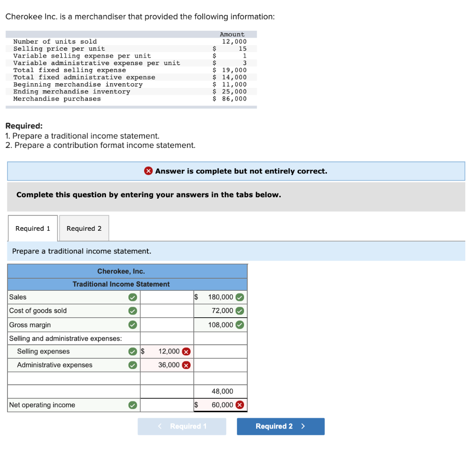Screen dimensions: 476x468
Task: Click the red X next to 60,000
Action: point(240,405)
